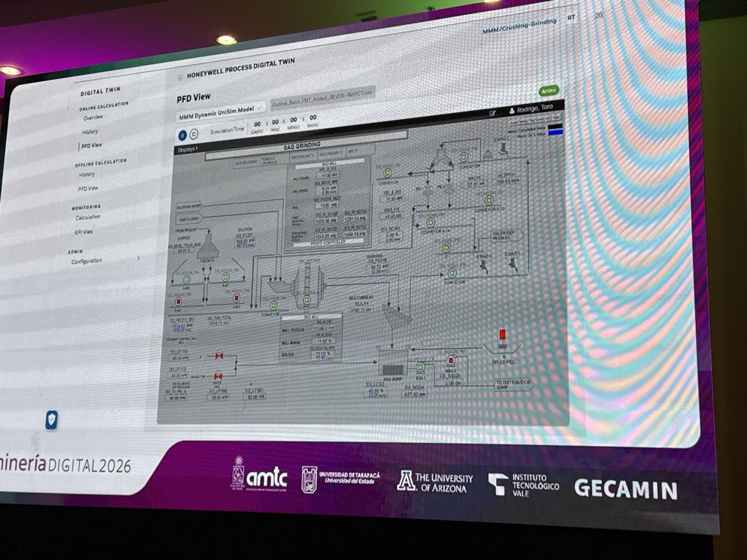This screenshot has height=560, width=747.
Task: Click the PB 2 valve symbol
Action: pyautogui.click(x=449, y=190)
